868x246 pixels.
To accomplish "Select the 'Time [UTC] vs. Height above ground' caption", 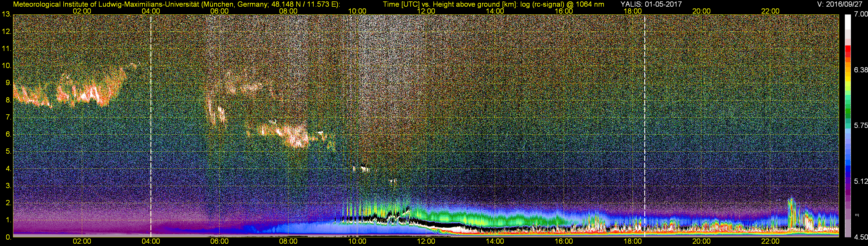I will (x=494, y=4).
